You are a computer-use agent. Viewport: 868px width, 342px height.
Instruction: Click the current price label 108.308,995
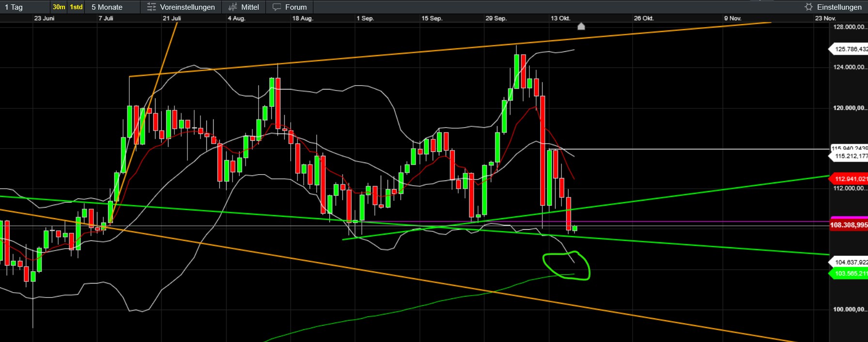click(849, 225)
